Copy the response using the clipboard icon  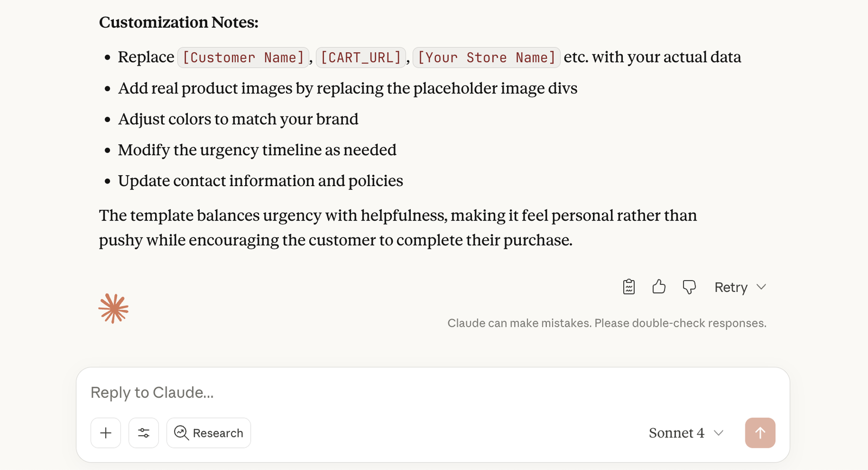click(x=629, y=287)
